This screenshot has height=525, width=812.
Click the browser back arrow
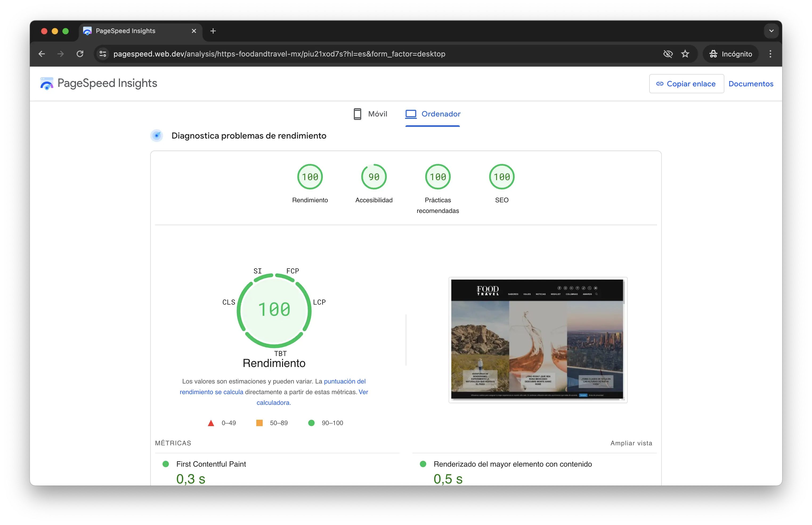click(42, 54)
